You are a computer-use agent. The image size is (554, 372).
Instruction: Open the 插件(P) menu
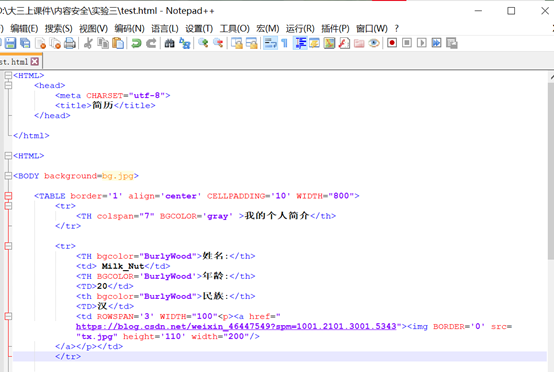click(x=335, y=28)
